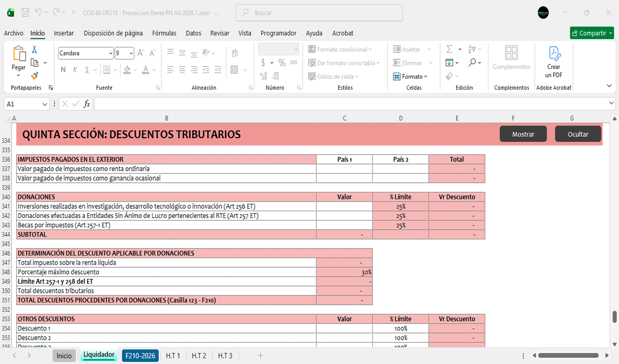Click the fill color bucket swatch
The height and width of the screenshot is (364, 619).
click(x=127, y=70)
